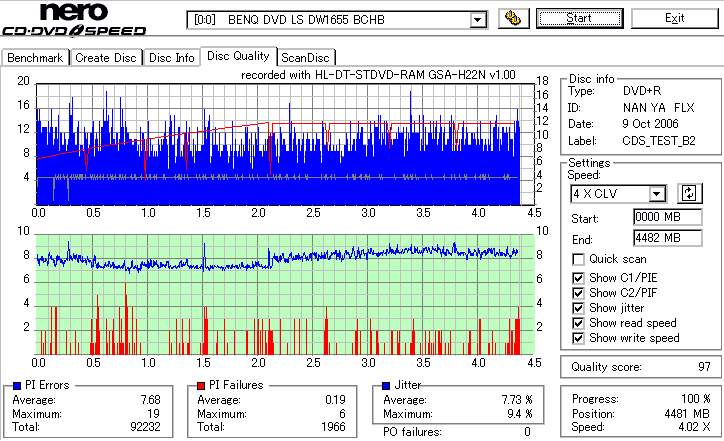Click the PI Errors maximum 19
Image resolution: width=724 pixels, height=441 pixels.
coord(153,414)
